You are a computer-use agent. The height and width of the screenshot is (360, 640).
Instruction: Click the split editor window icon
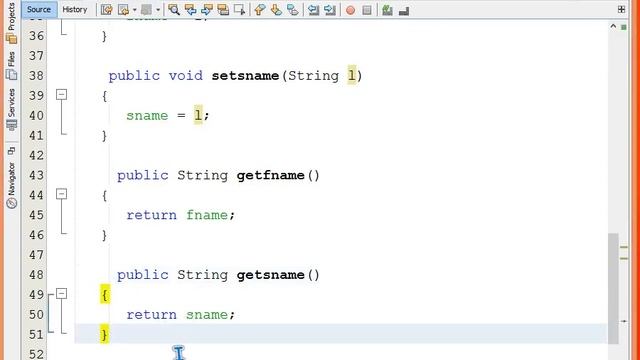(621, 9)
